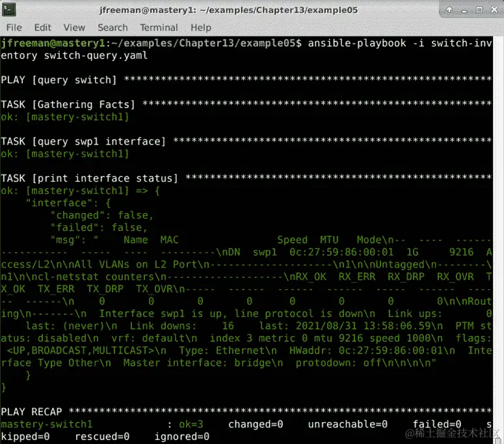Maximize the terminal window
Image resolution: width=504 pixels, height=444 pixels.
(479, 10)
